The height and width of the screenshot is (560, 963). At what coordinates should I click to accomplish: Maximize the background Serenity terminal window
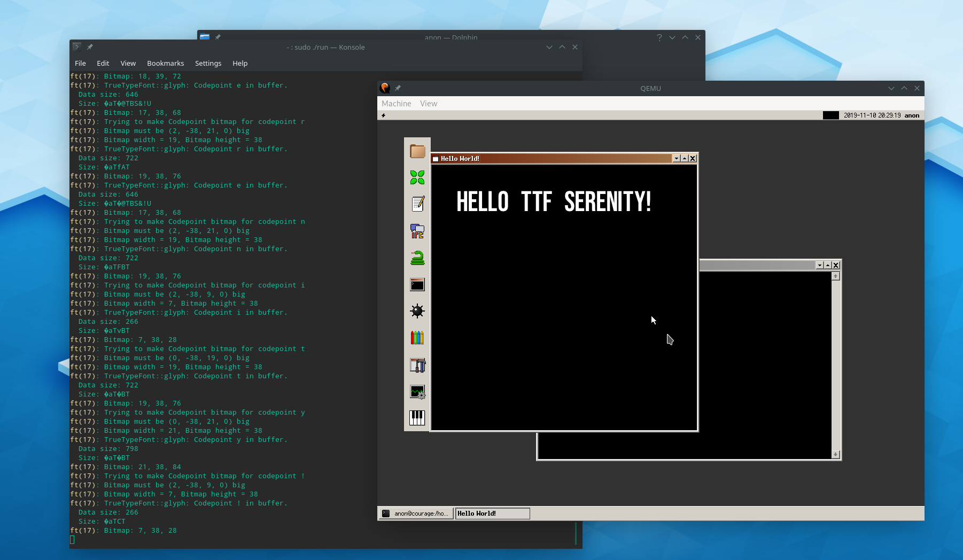pos(828,266)
